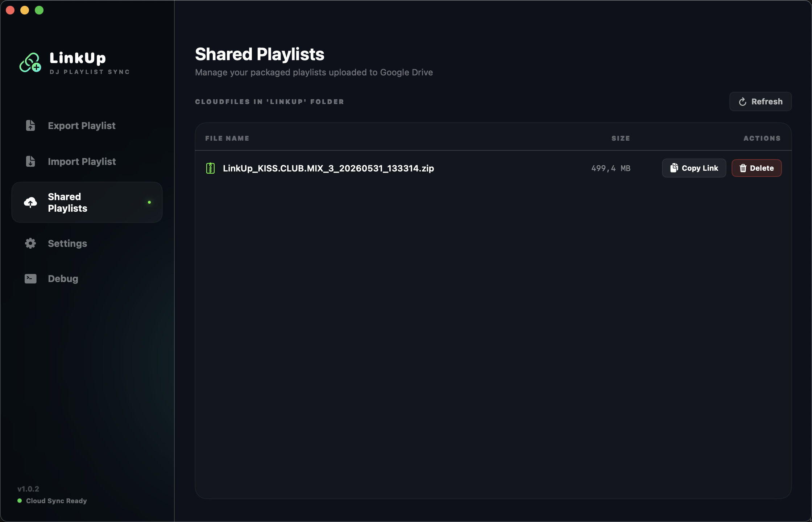Click the SIZE column header
The height and width of the screenshot is (522, 812).
(621, 138)
